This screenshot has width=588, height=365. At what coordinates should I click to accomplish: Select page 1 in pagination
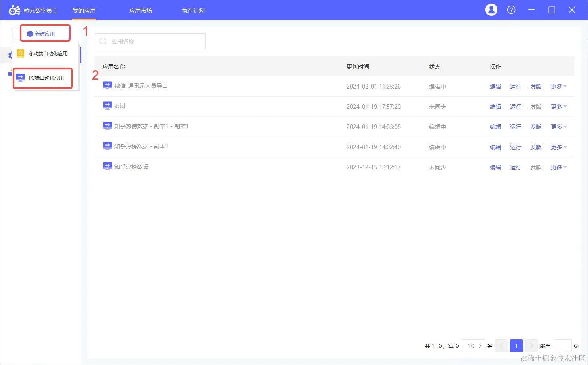516,346
